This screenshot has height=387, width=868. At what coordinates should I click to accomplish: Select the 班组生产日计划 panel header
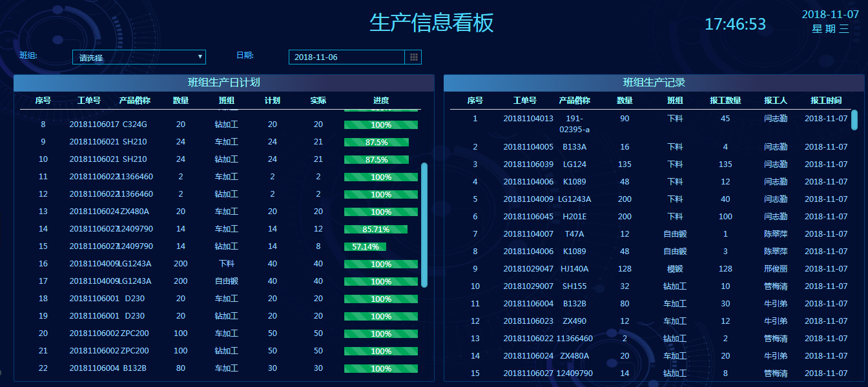point(223,83)
